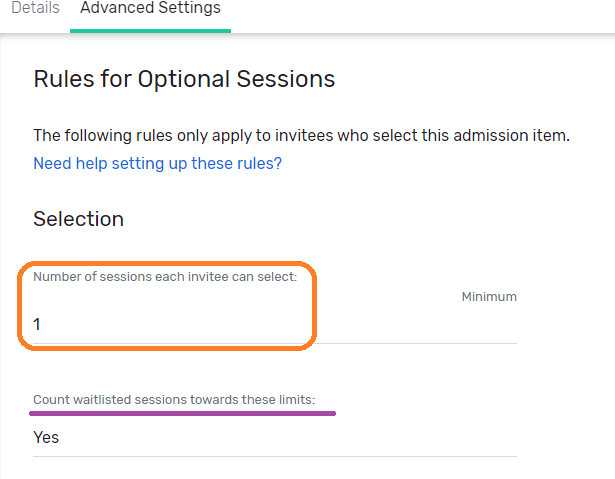Image resolution: width=615 pixels, height=479 pixels.
Task: Click the purple underline below the waitlisted label
Action: [x=184, y=411]
